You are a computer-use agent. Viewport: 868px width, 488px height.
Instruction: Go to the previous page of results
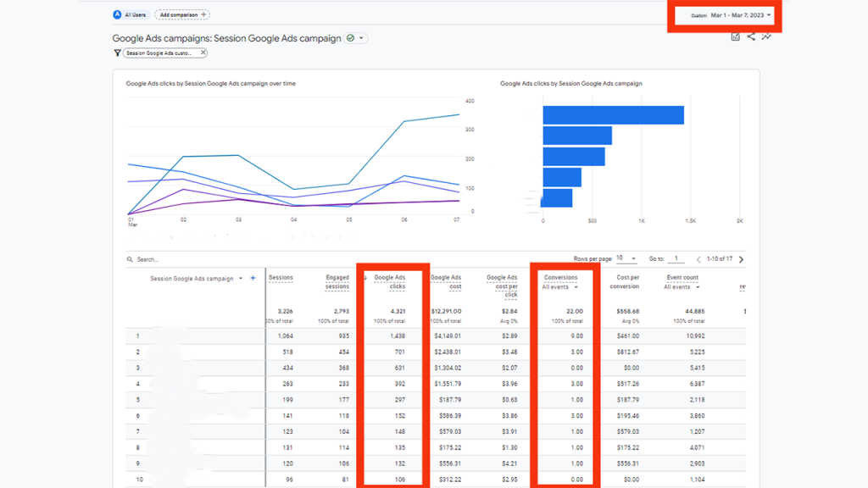click(x=698, y=259)
